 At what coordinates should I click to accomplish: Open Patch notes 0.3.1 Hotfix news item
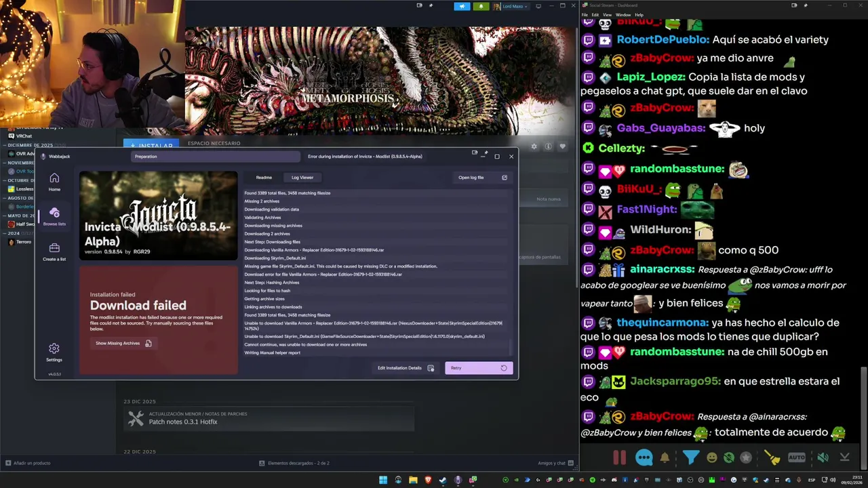pos(269,419)
